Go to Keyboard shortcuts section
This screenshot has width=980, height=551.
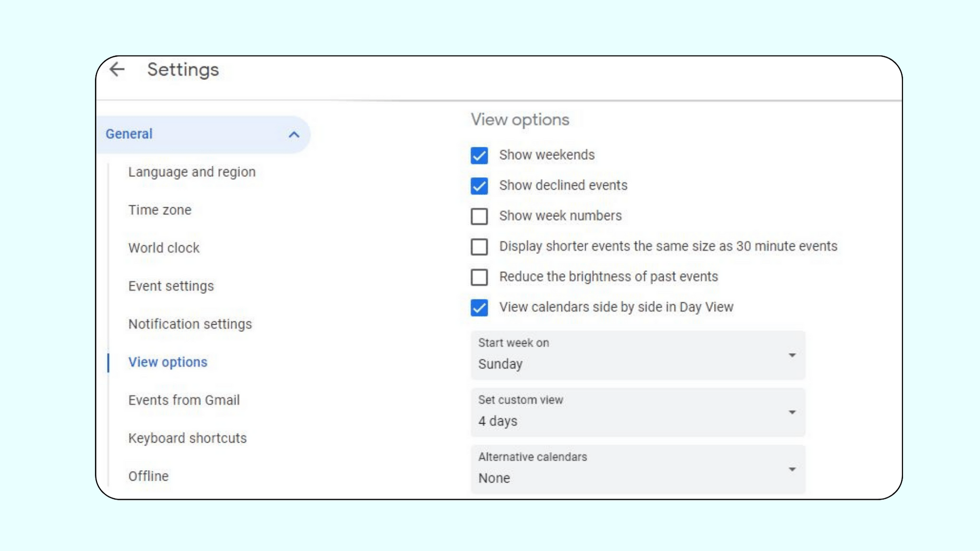(x=187, y=438)
